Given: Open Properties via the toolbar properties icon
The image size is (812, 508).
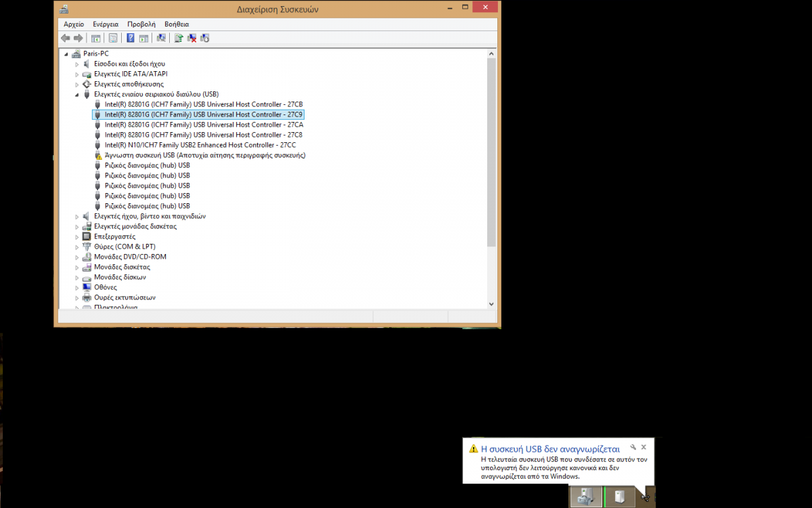Looking at the screenshot, I should pos(113,38).
